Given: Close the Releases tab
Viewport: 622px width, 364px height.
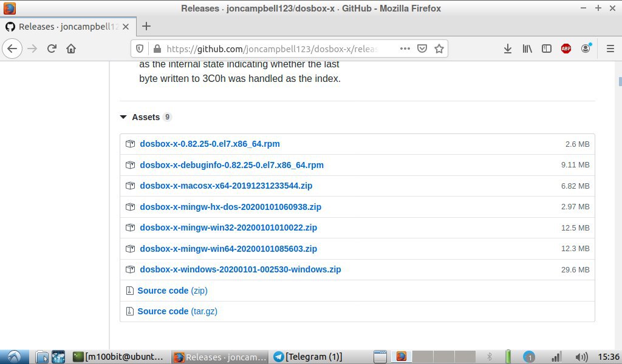Looking at the screenshot, I should 126,27.
